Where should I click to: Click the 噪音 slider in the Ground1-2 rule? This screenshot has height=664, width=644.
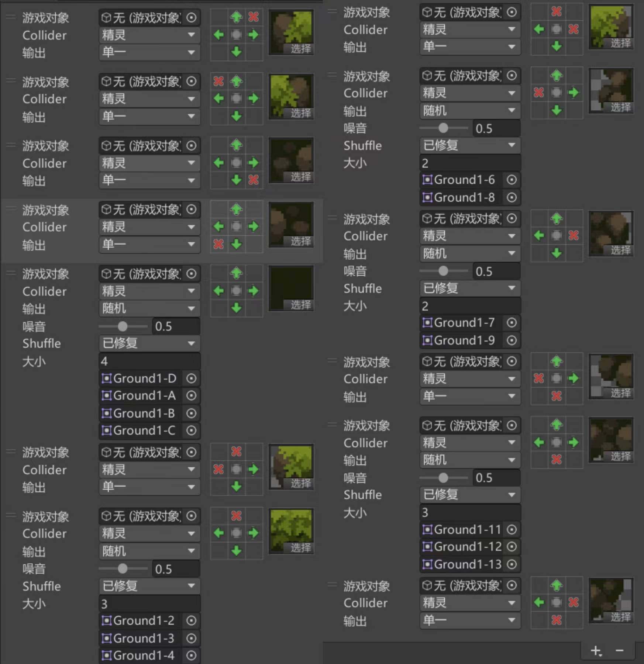click(123, 569)
